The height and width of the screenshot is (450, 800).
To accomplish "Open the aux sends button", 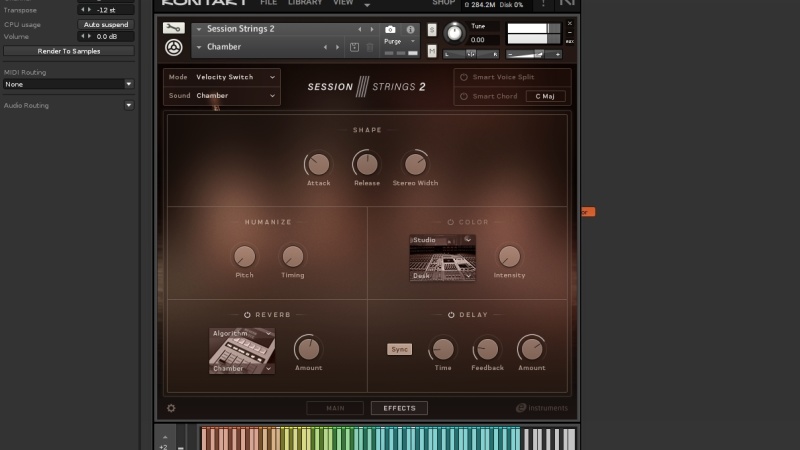I will [570, 41].
